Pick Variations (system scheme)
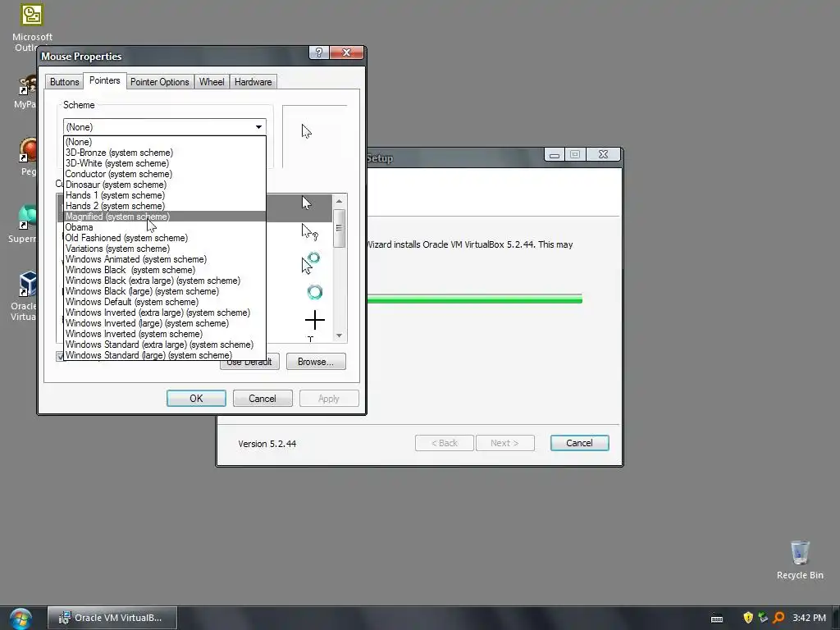 click(164, 249)
